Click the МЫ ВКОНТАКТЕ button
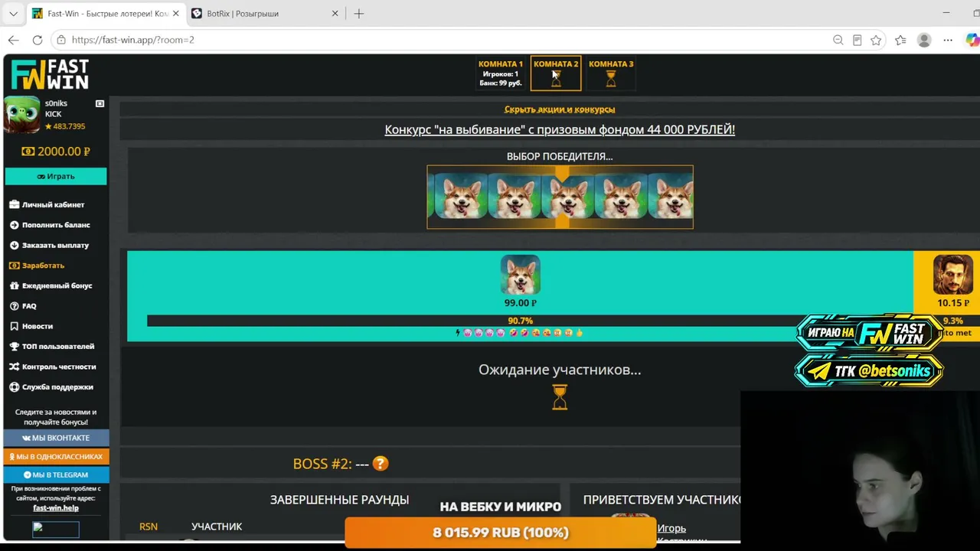This screenshot has width=980, height=551. [56, 438]
